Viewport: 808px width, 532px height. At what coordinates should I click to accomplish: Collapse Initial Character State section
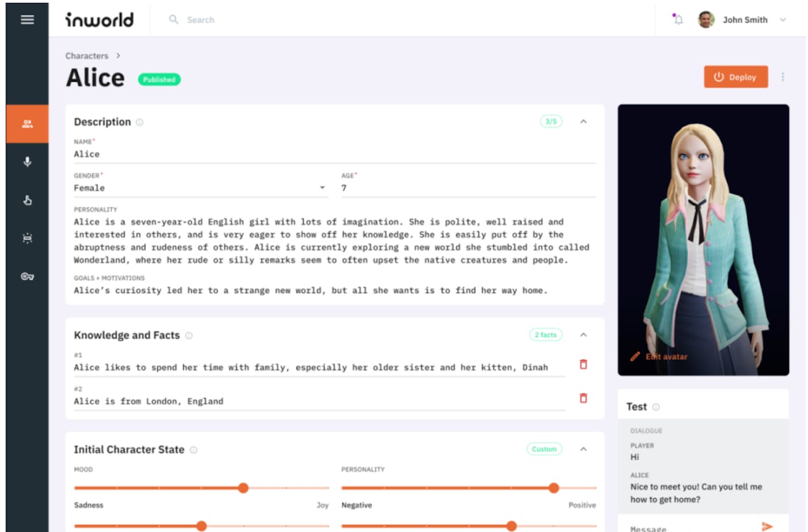[583, 449]
